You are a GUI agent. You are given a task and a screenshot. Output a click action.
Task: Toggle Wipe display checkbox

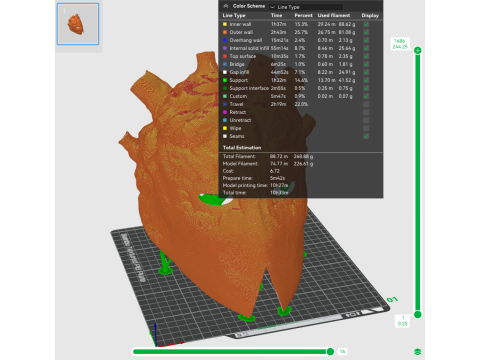(x=366, y=128)
